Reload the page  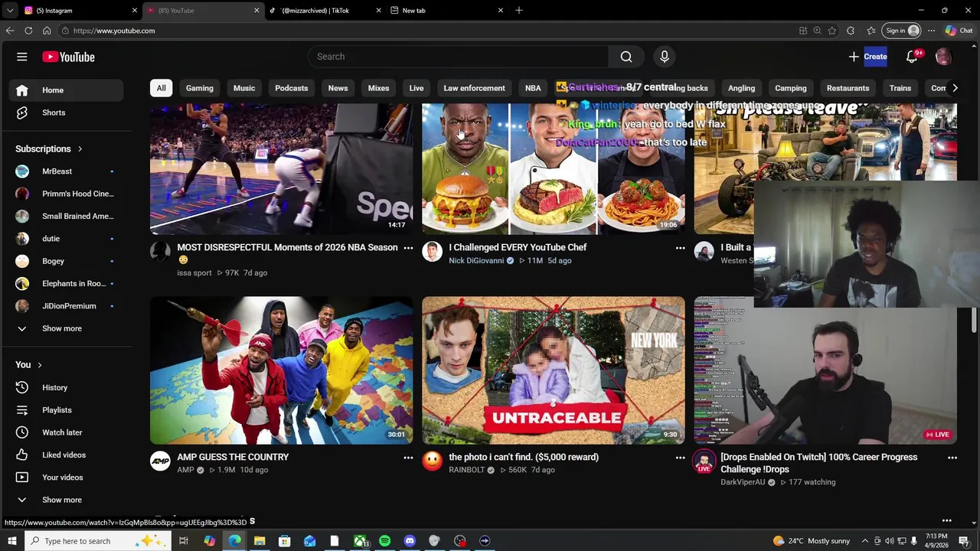coord(28,31)
